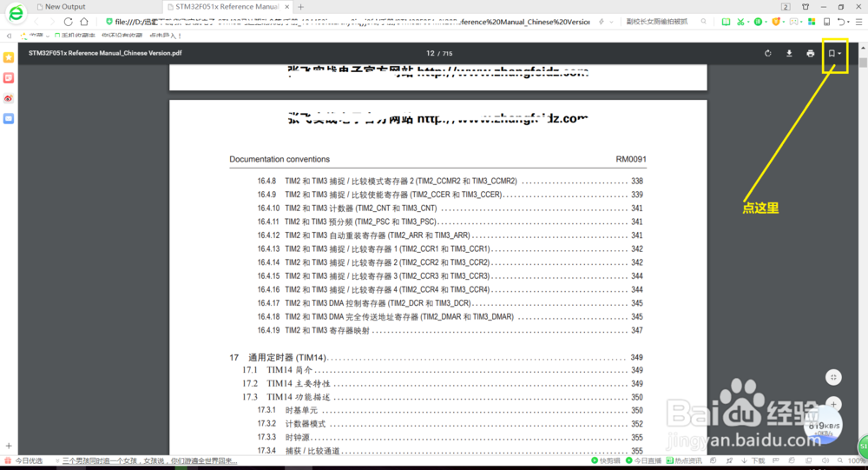This screenshot has width=868, height=470.
Task: Click 热点资讯 in the status bar
Action: tap(684, 460)
